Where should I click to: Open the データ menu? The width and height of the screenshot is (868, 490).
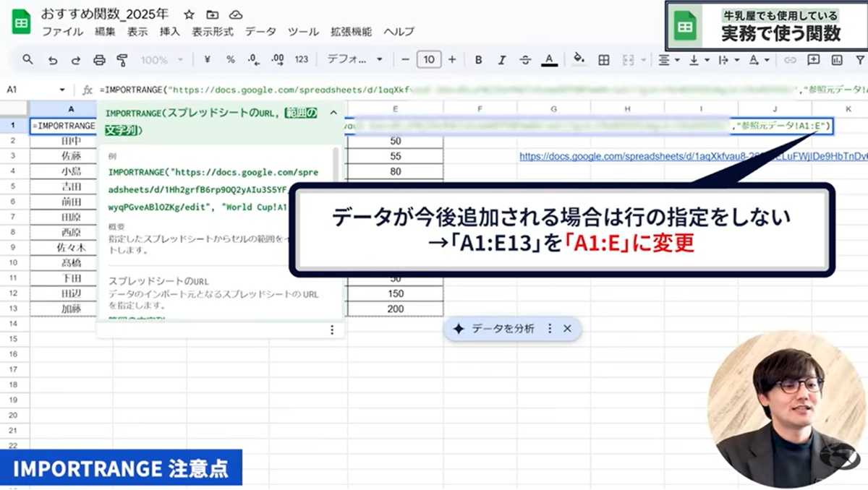coord(260,32)
